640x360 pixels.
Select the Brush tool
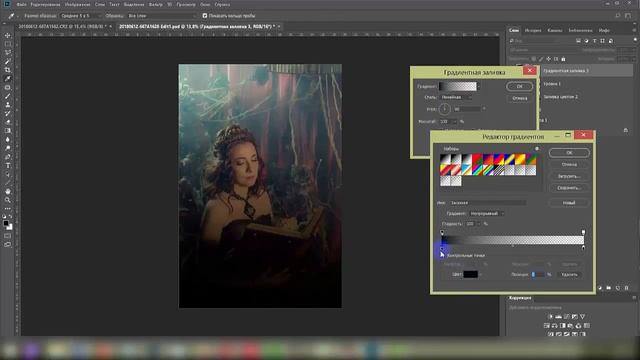tap(7, 96)
